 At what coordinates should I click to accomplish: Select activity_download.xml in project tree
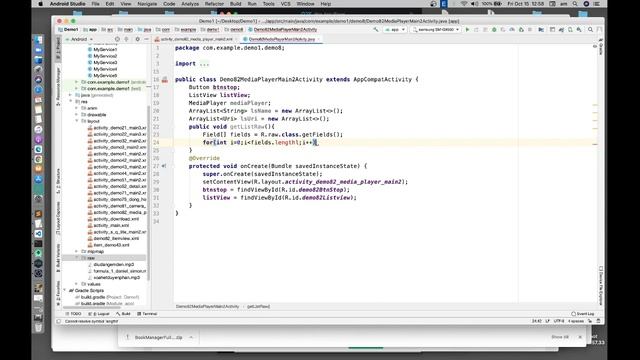(x=113, y=219)
